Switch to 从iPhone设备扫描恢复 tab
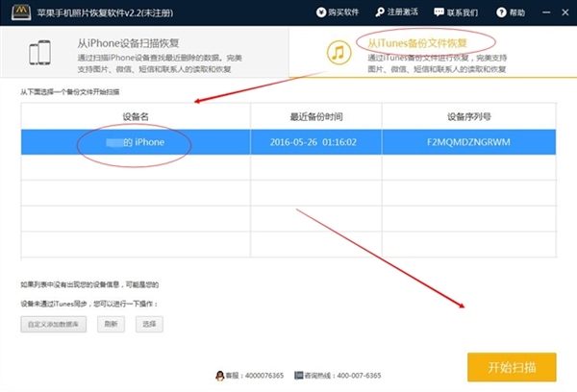577x392 pixels. point(144,53)
